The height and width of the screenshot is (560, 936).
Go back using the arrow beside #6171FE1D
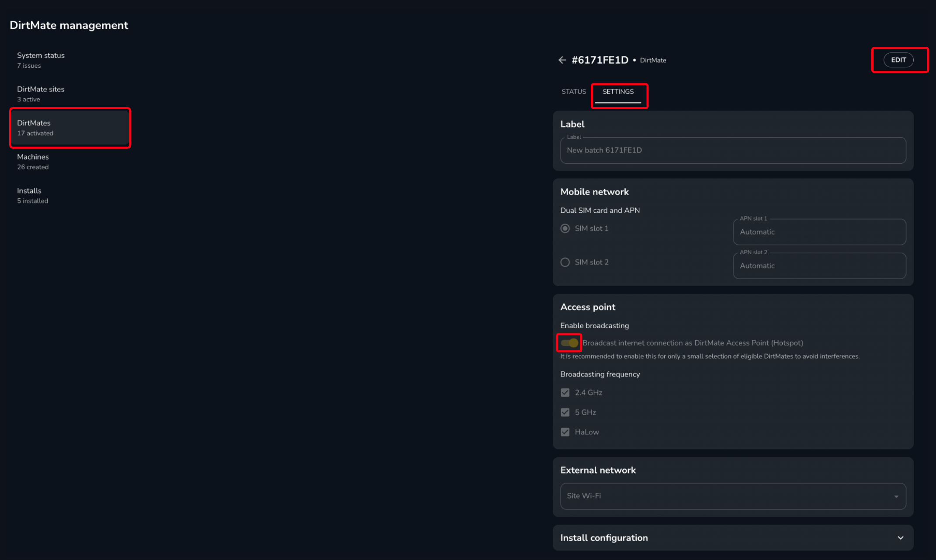tap(562, 60)
